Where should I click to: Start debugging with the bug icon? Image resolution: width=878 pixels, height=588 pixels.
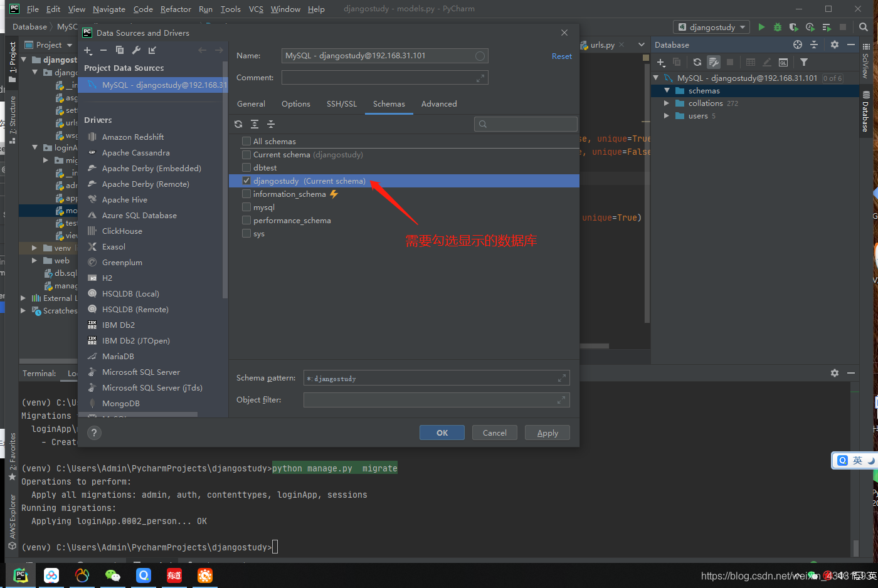[778, 27]
